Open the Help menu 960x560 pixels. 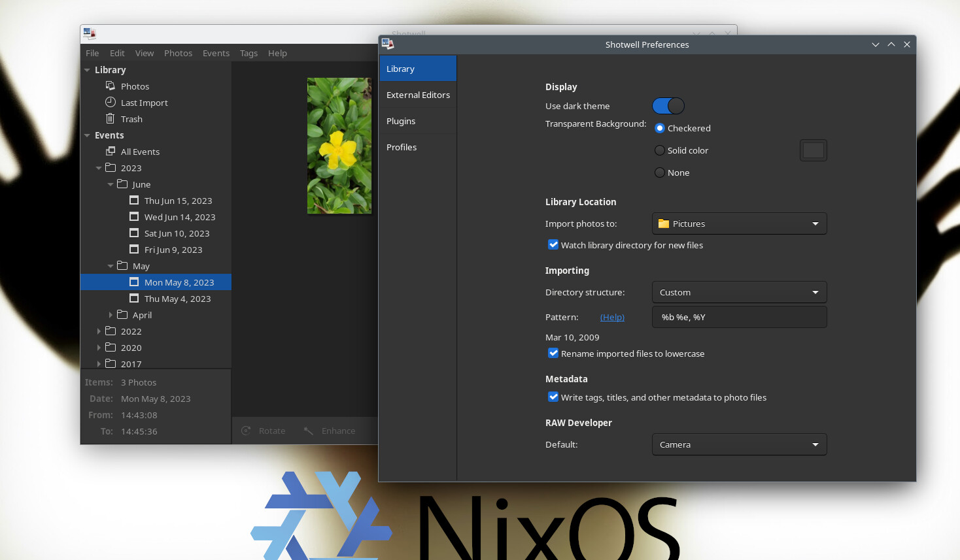click(277, 53)
